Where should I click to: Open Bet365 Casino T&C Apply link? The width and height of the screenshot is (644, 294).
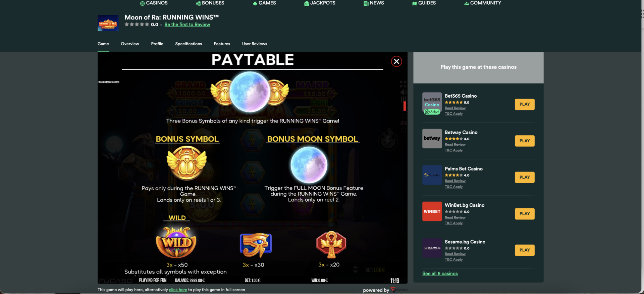point(454,114)
